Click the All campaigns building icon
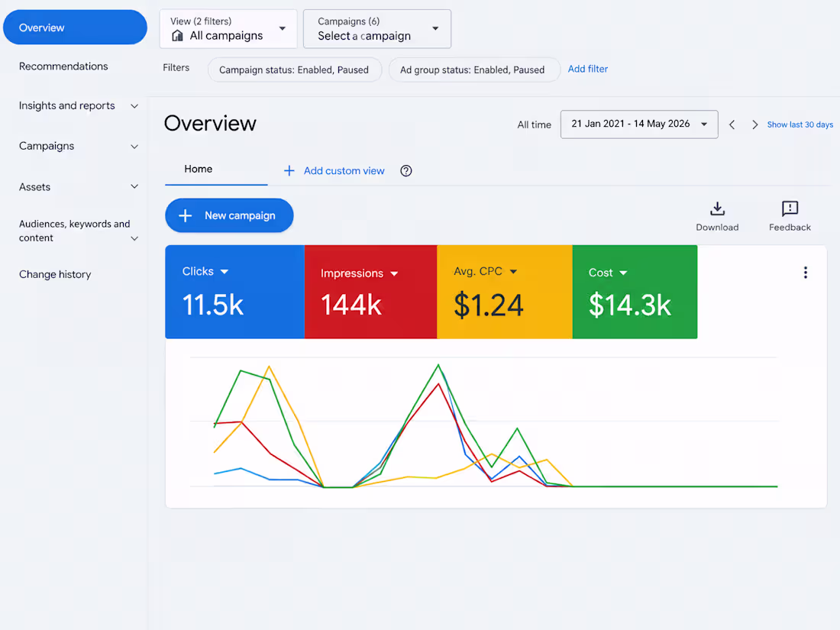The height and width of the screenshot is (630, 840). pyautogui.click(x=177, y=36)
